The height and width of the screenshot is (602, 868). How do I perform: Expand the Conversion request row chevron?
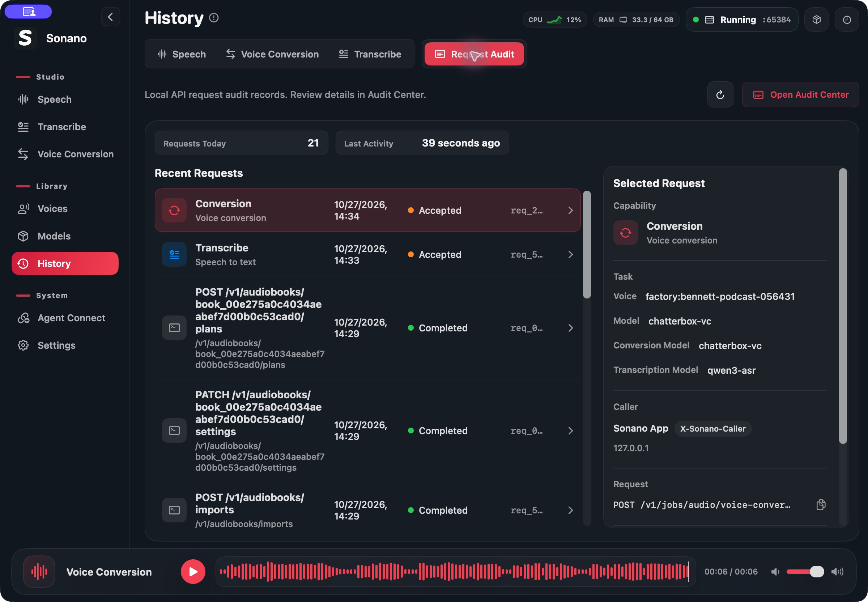click(x=570, y=211)
